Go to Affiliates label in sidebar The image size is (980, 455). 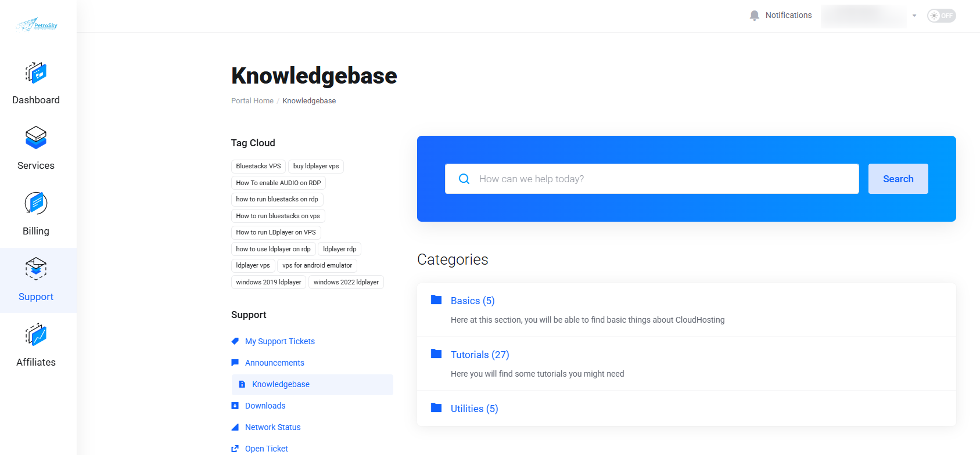click(x=36, y=362)
